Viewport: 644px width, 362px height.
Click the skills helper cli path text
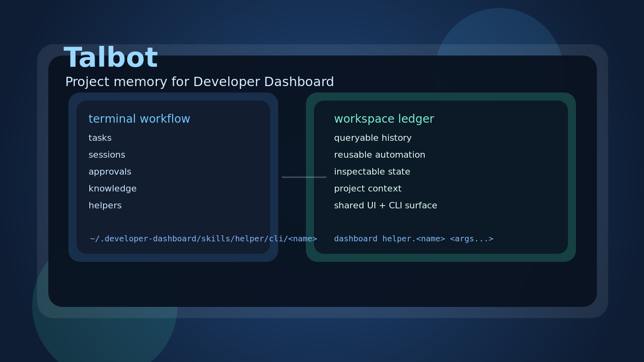click(204, 239)
